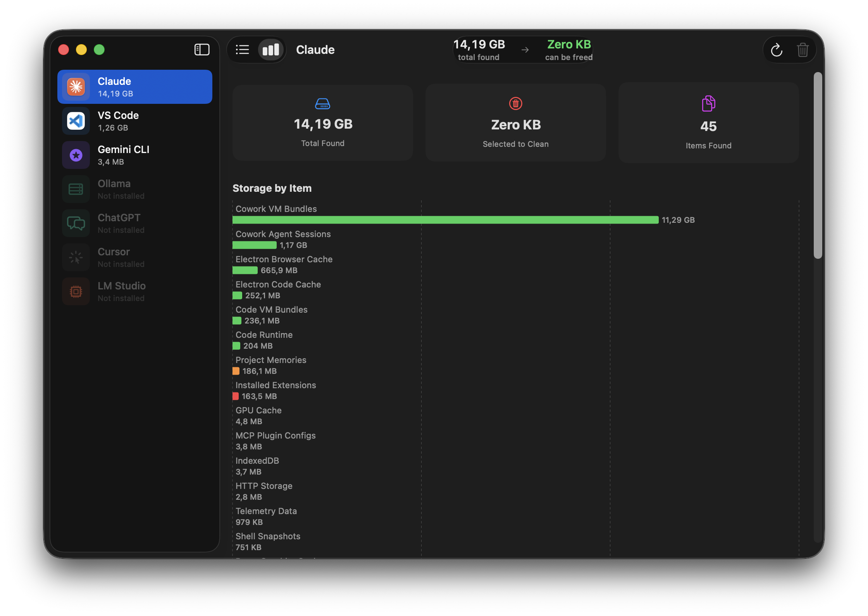Screen dimensions: 868x616
Task: Click the Selected to Clean card
Action: point(515,123)
